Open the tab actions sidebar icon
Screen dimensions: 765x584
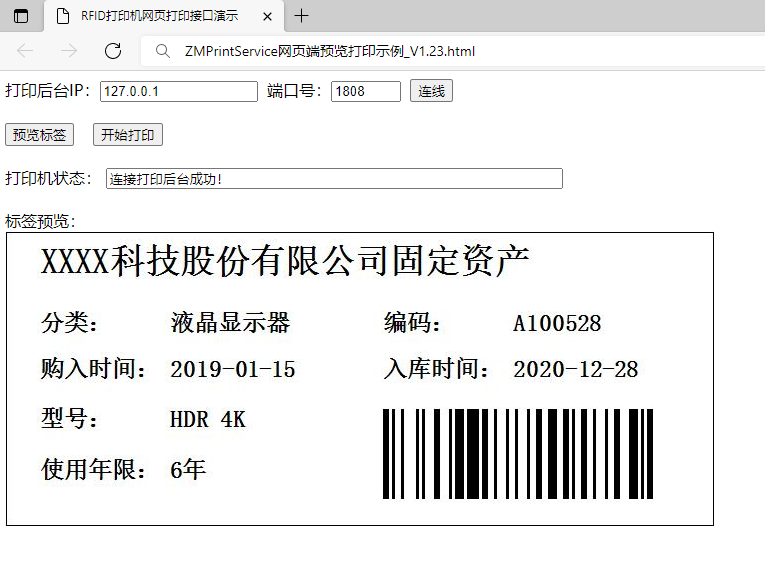21,16
